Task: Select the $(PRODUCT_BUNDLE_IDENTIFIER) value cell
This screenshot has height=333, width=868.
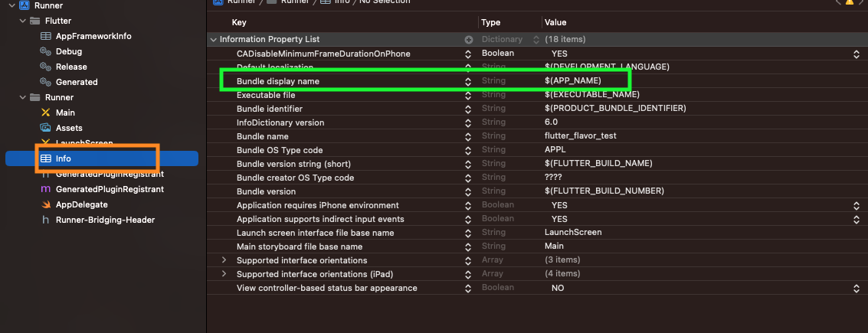Action: click(616, 109)
